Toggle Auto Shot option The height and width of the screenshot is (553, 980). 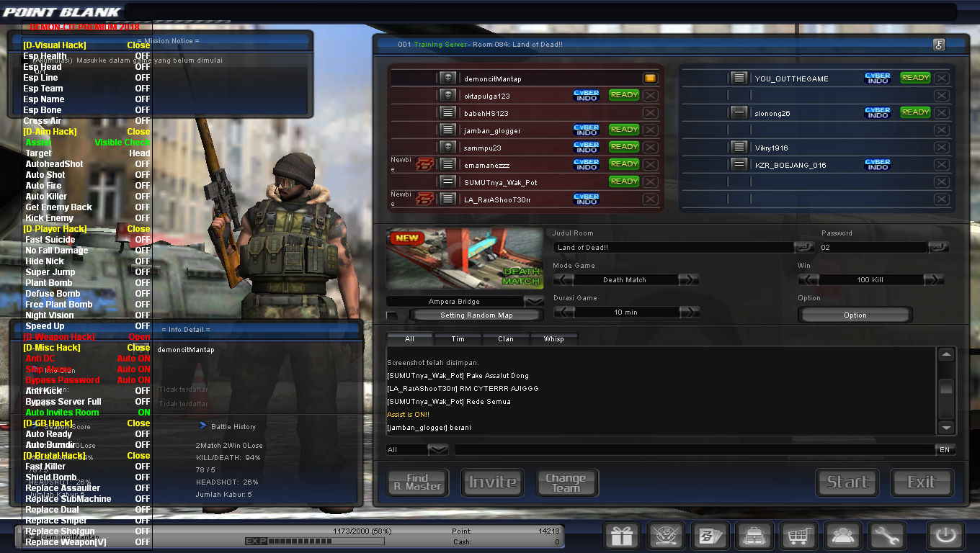pyautogui.click(x=88, y=175)
